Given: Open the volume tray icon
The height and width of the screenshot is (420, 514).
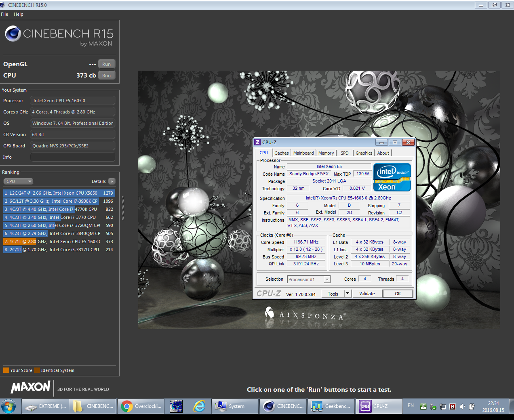Looking at the screenshot, I should [x=462, y=407].
